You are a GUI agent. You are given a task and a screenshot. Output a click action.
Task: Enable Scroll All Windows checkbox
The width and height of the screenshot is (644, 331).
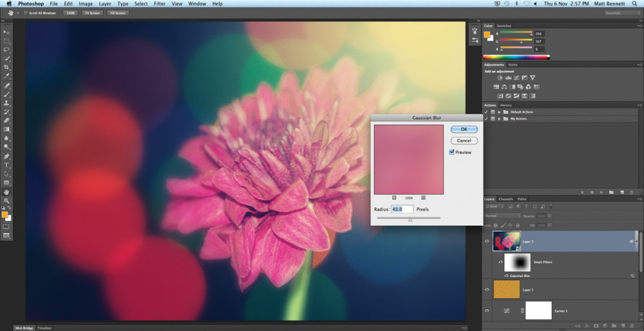pos(26,13)
